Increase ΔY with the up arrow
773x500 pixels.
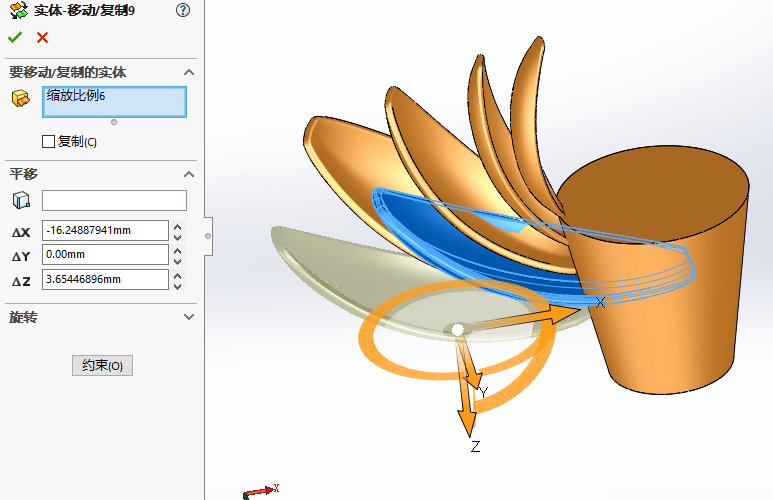pos(178,250)
